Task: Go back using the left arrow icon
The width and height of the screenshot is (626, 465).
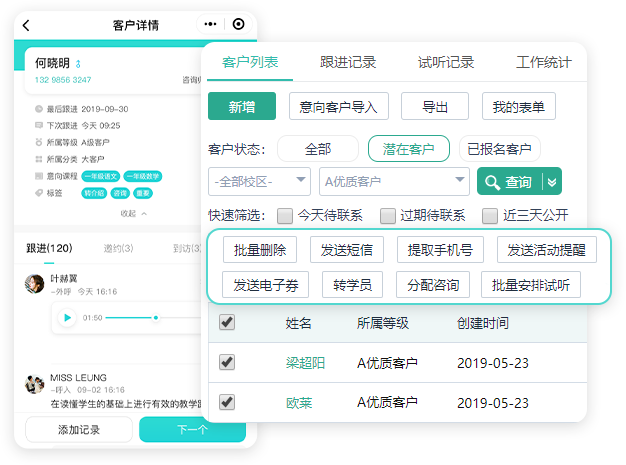Action: click(26, 24)
